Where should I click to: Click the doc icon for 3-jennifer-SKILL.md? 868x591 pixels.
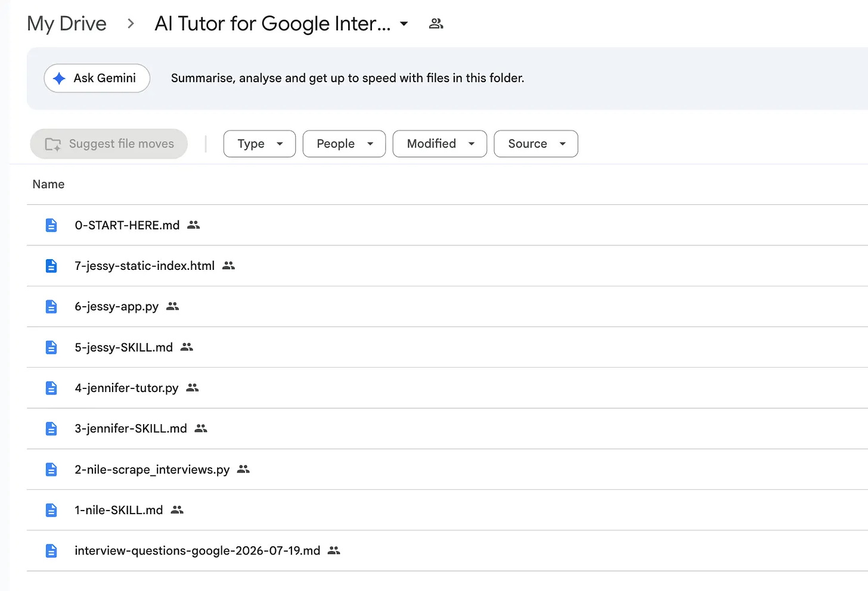coord(51,429)
